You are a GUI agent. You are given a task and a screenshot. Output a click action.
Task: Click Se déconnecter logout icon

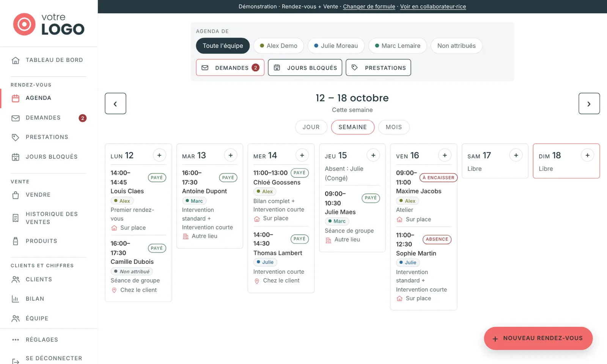(x=16, y=361)
